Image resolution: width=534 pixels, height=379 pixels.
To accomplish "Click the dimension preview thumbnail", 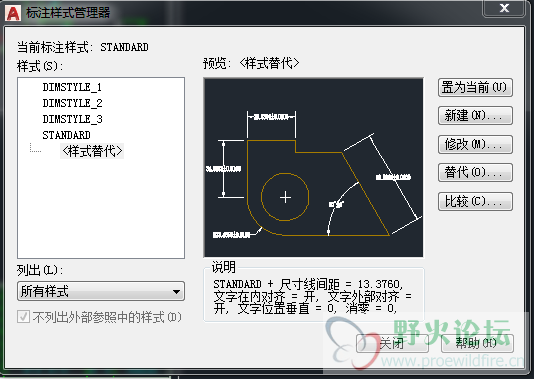I will point(313,168).
